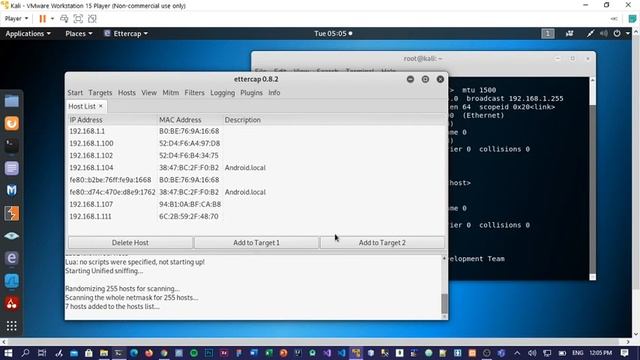Sort hosts by IP Address column header
This screenshot has width=640, height=360.
click(x=112, y=120)
